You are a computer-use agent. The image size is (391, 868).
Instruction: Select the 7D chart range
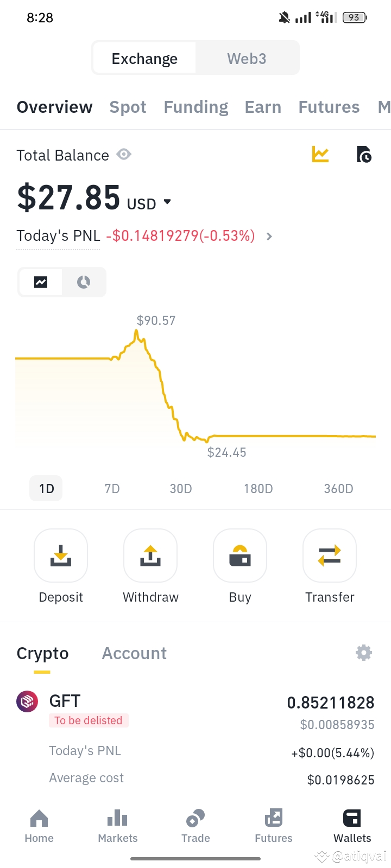coord(112,489)
